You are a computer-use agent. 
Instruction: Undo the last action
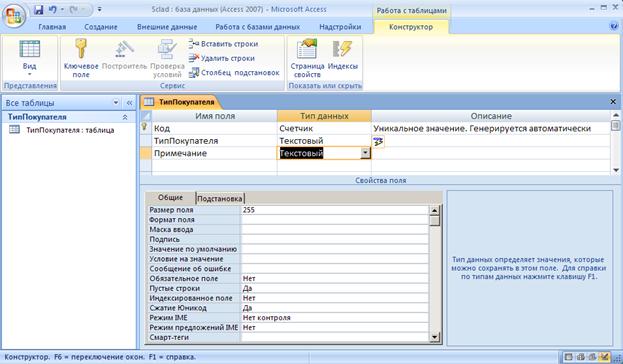52,10
